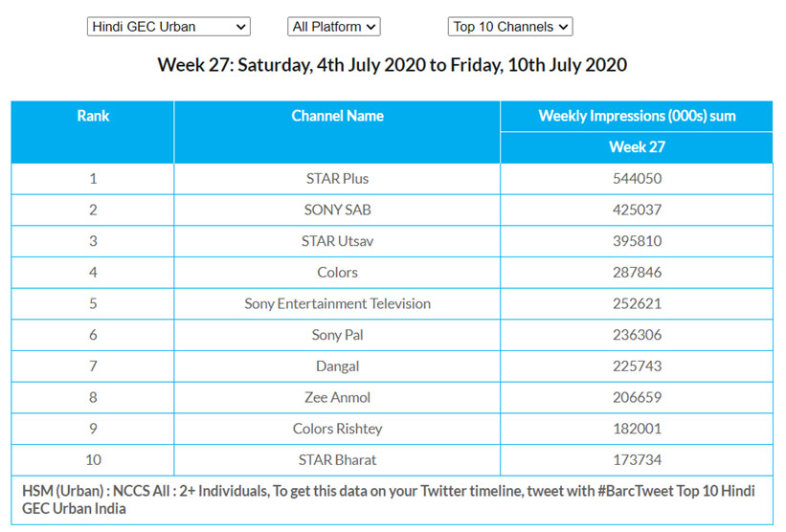Click Sony Entertainment Television cell

[337, 303]
